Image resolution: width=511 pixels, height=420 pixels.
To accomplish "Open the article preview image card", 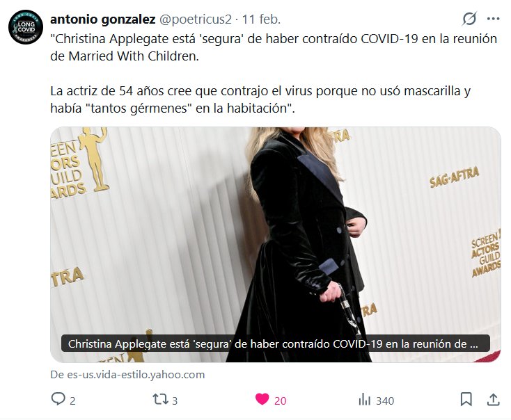I will pyautogui.click(x=276, y=245).
